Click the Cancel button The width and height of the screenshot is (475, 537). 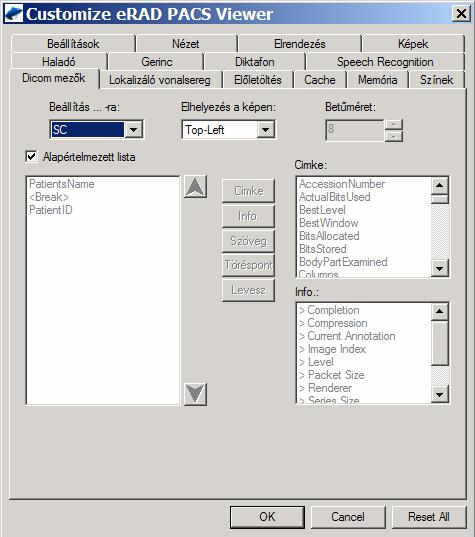[348, 517]
